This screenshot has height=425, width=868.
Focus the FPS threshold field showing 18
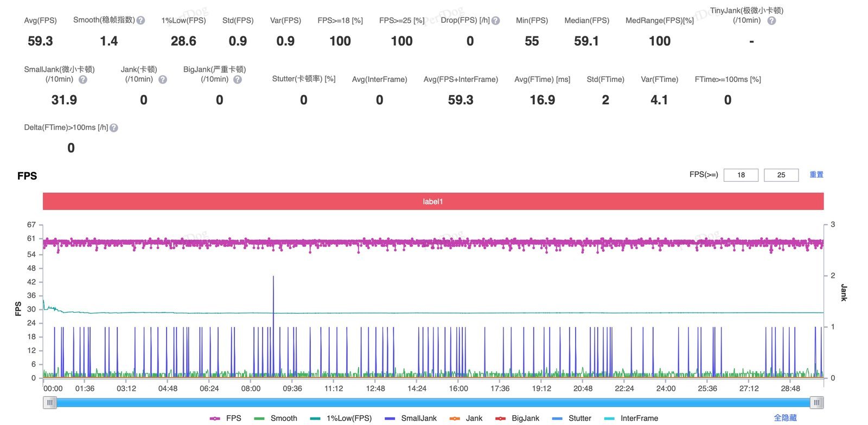(x=741, y=175)
